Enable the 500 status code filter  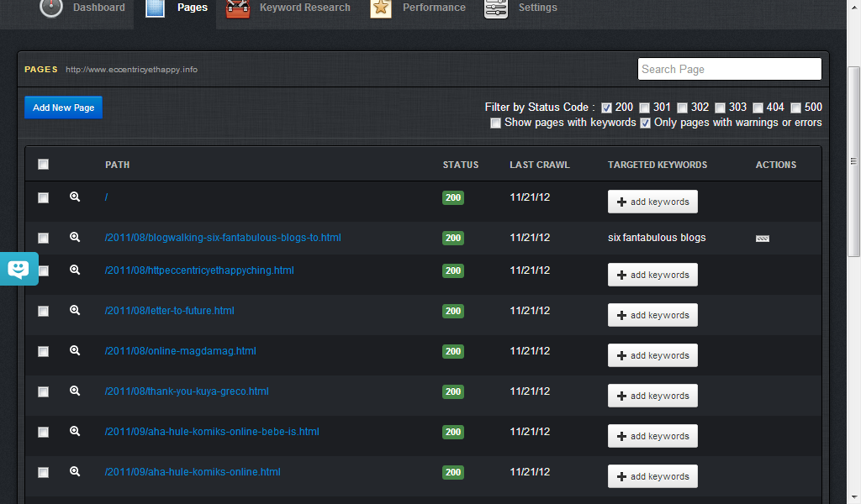[795, 108]
